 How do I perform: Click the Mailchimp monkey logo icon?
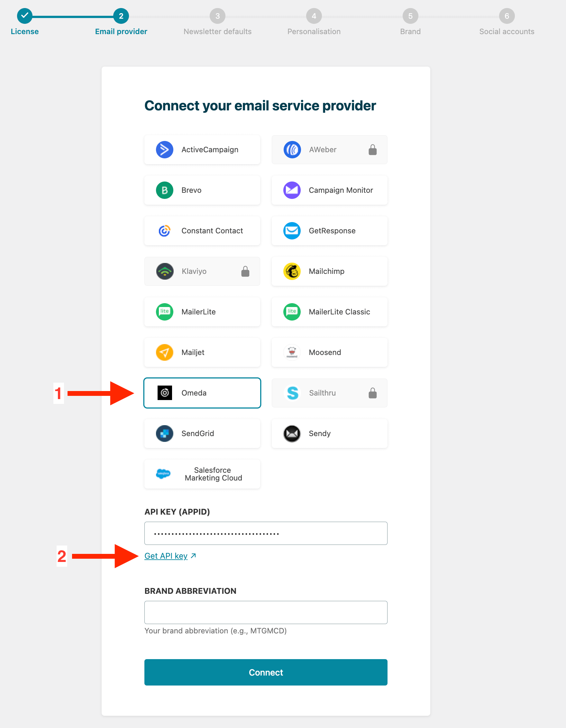pos(292,271)
